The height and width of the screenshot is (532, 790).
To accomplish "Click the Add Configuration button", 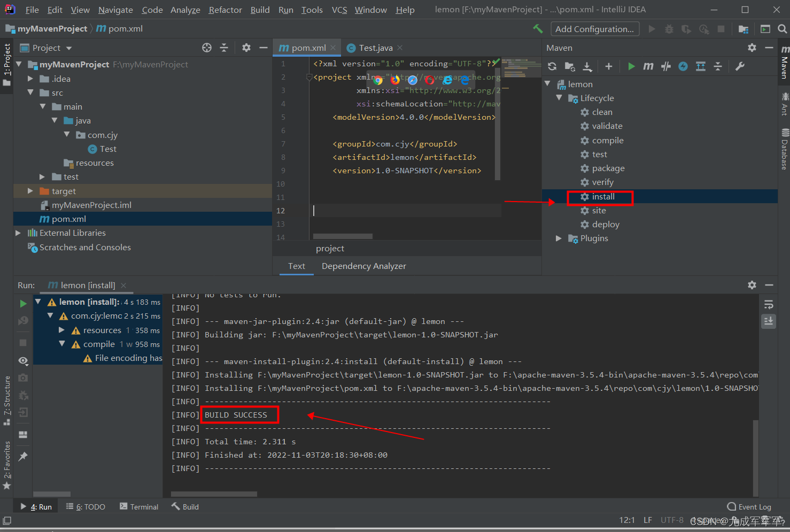I will point(594,29).
